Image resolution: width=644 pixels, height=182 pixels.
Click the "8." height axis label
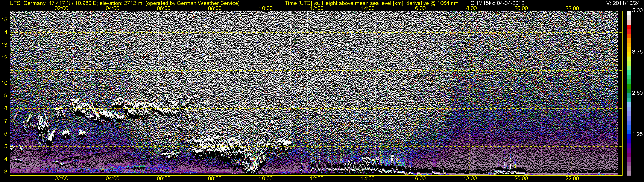pos(6,109)
